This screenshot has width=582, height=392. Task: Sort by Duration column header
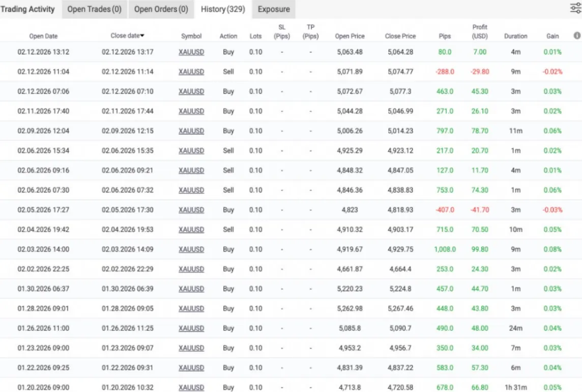click(515, 36)
